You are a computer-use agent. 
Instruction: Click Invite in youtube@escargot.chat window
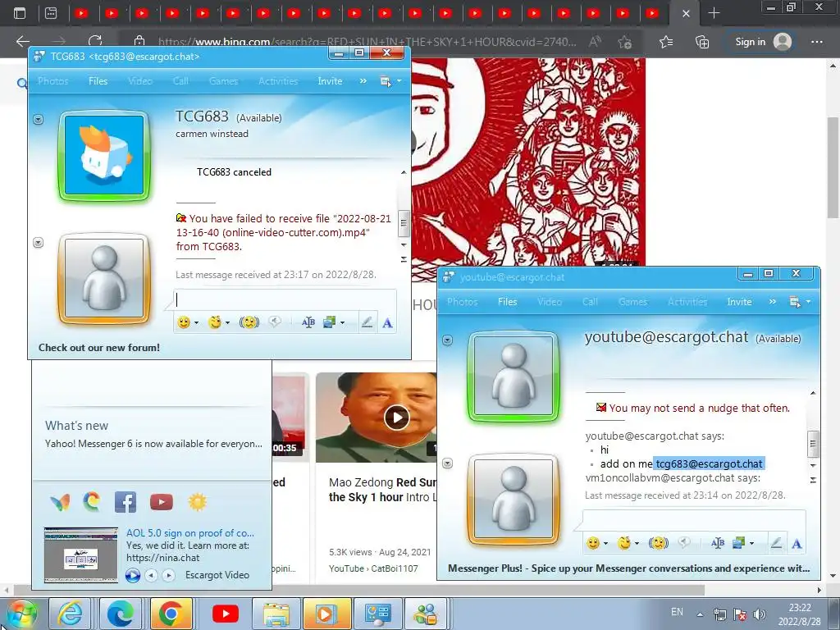coord(739,302)
